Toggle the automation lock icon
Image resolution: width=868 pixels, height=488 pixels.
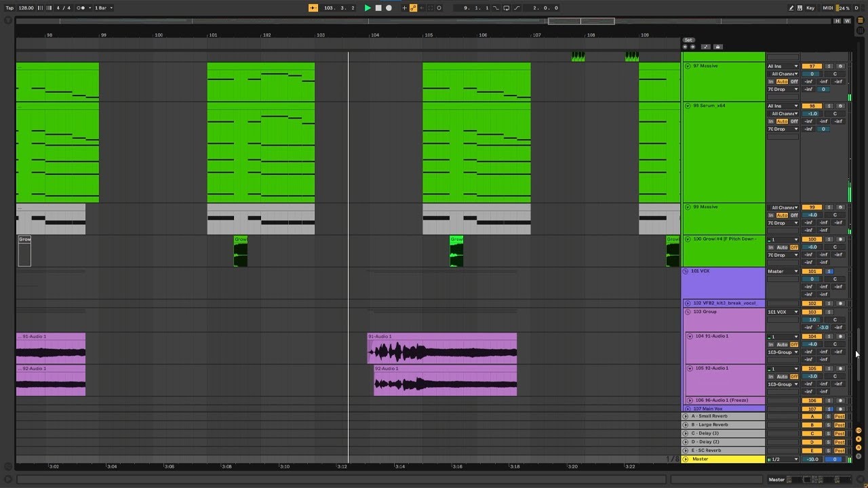tap(718, 47)
